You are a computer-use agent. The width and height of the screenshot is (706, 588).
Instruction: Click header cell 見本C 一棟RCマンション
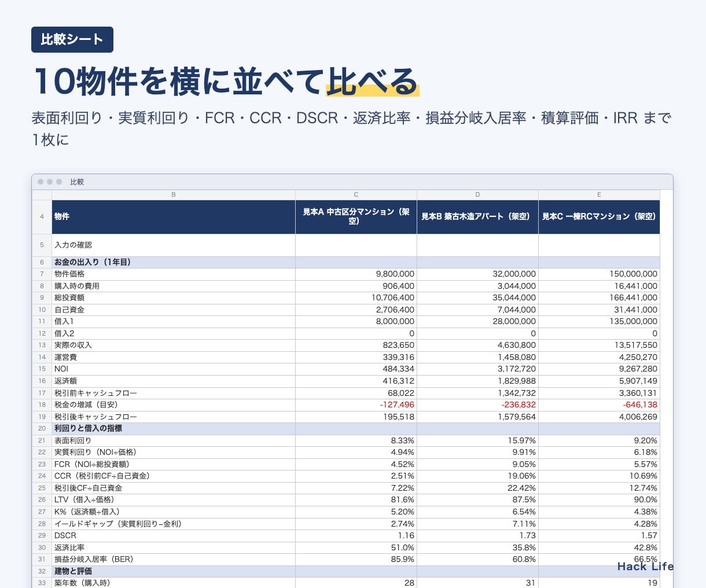tap(599, 216)
